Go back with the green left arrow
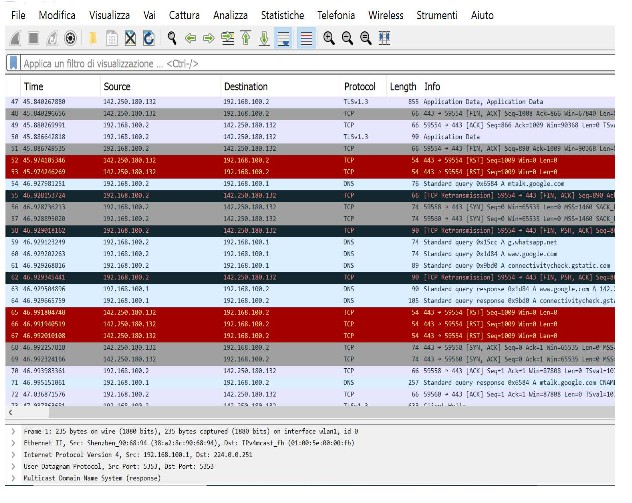This screenshot has width=632, height=503. [191, 38]
